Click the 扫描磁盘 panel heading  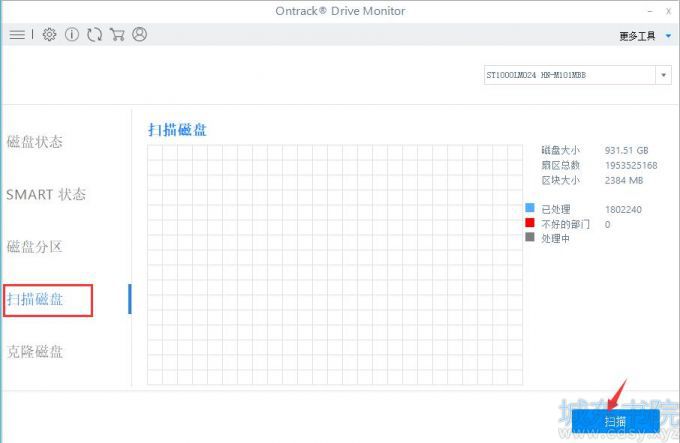(177, 130)
